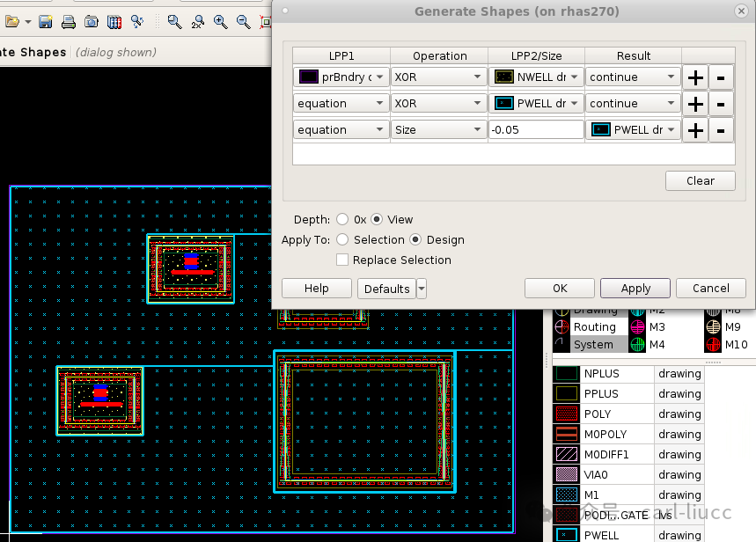Click the Routing group label
Screen dimensions: 756x542
594,327
